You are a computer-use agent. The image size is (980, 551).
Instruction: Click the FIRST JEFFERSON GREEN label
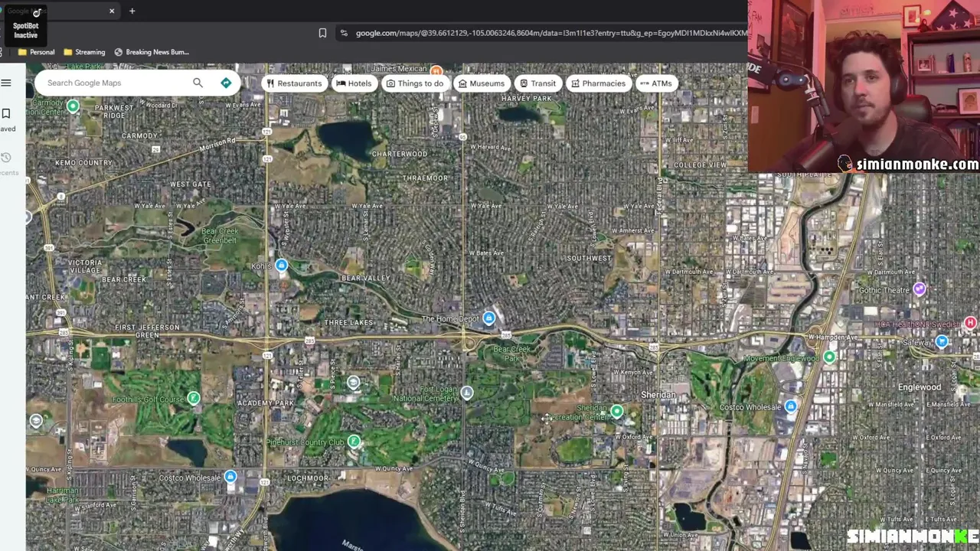(x=147, y=331)
